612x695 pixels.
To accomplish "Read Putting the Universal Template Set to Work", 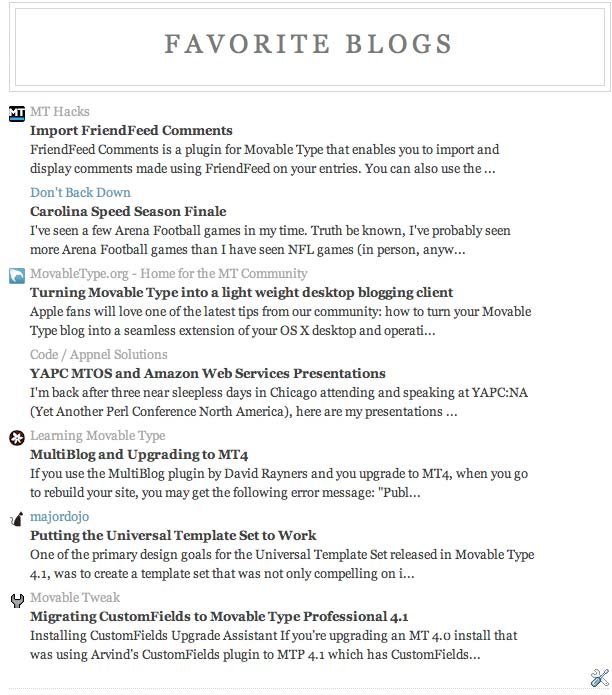I will pos(173,536).
